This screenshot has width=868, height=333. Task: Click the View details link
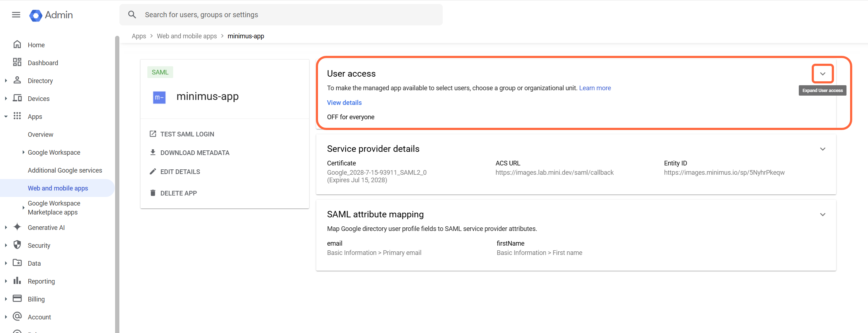344,103
